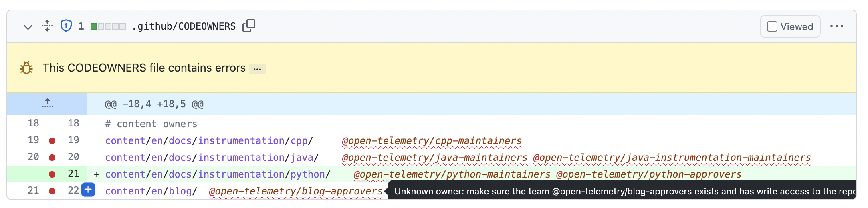The width and height of the screenshot is (868, 208).
Task: Click the diffstat blocks indicator
Action: 108,26
